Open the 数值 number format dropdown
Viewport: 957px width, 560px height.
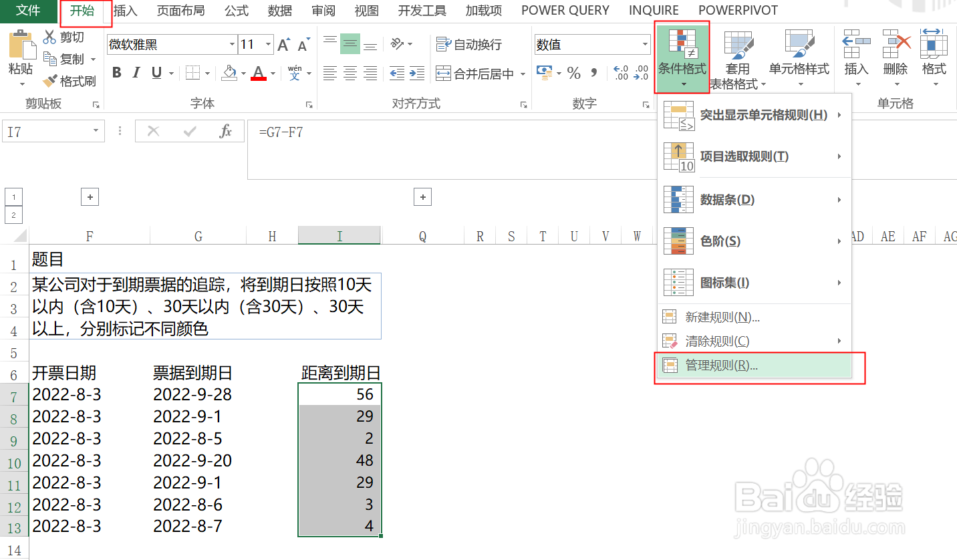(645, 45)
